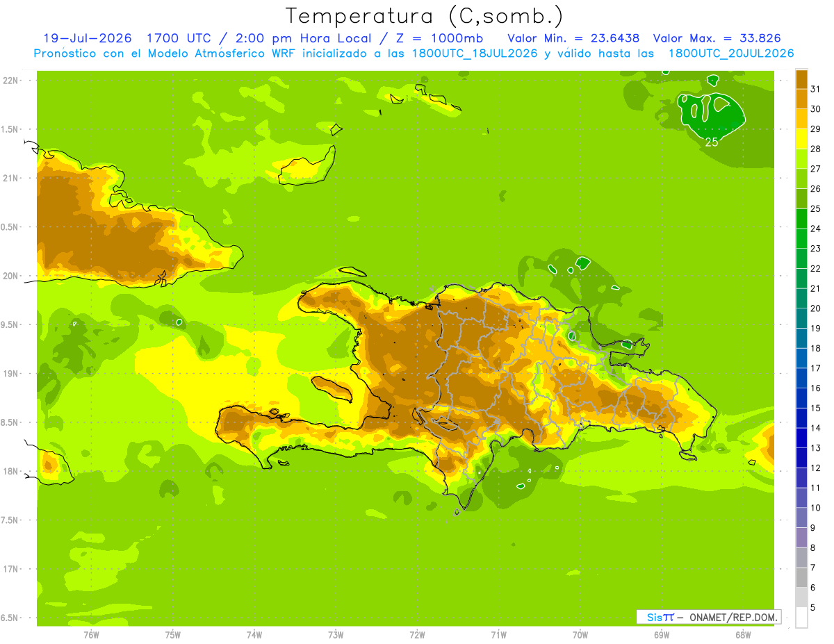Image resolution: width=834 pixels, height=644 pixels.
Task: Select the date text "19-Jul-2026"
Action: 88,38
